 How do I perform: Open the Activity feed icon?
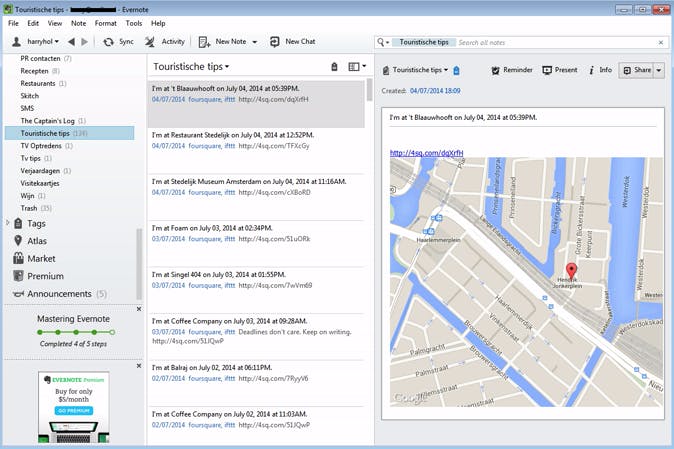[x=150, y=42]
